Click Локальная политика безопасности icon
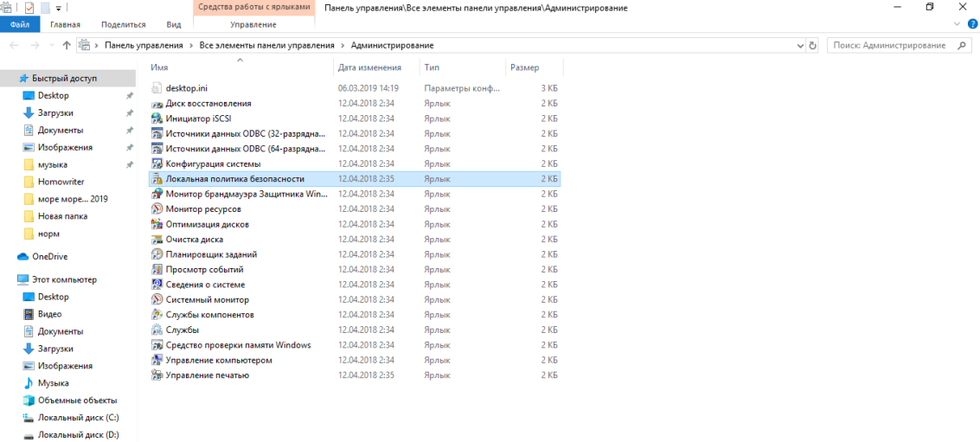The image size is (980, 442). (157, 179)
